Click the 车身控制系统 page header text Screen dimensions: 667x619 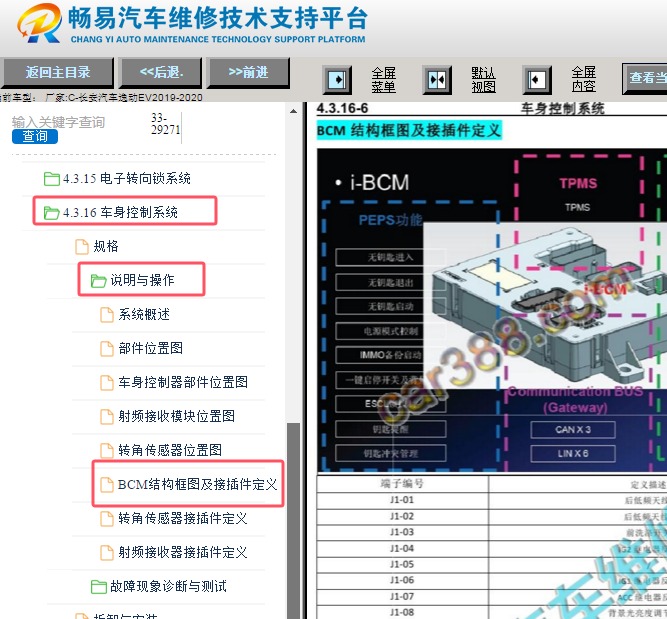coord(562,108)
